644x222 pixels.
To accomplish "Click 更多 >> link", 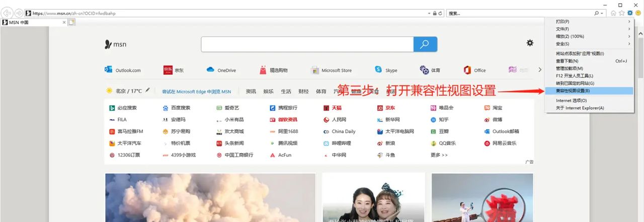I will tap(439, 155).
